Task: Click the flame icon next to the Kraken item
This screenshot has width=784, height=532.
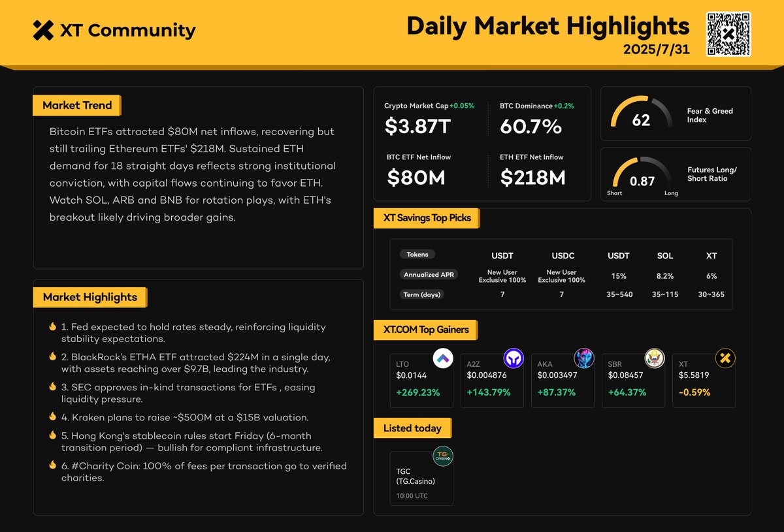Action: tap(52, 416)
